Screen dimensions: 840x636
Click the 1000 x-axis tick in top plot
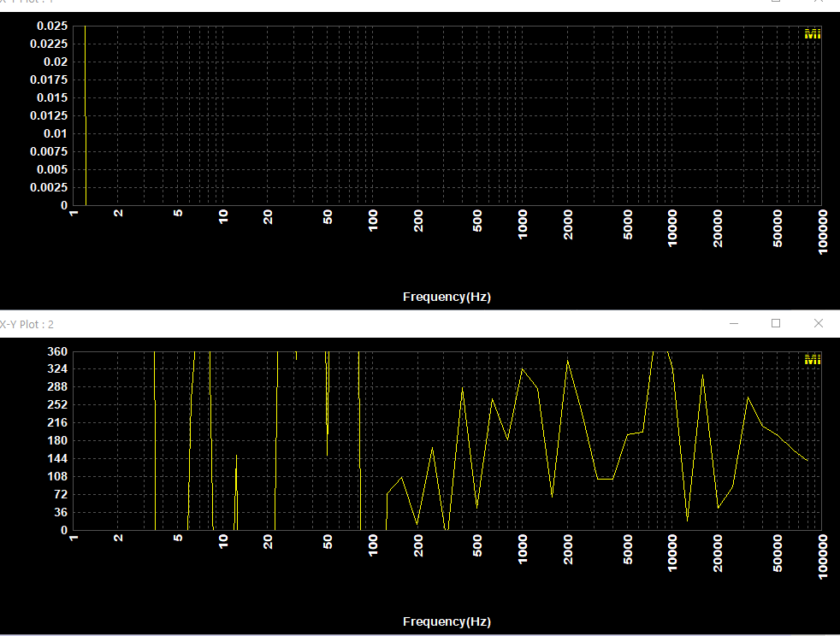523,224
